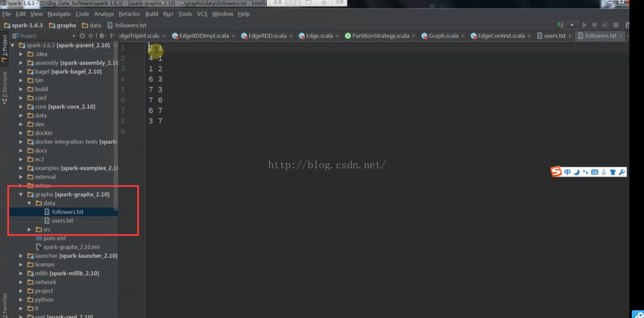Open the VCS menu
This screenshot has width=644, height=318.
pos(202,14)
